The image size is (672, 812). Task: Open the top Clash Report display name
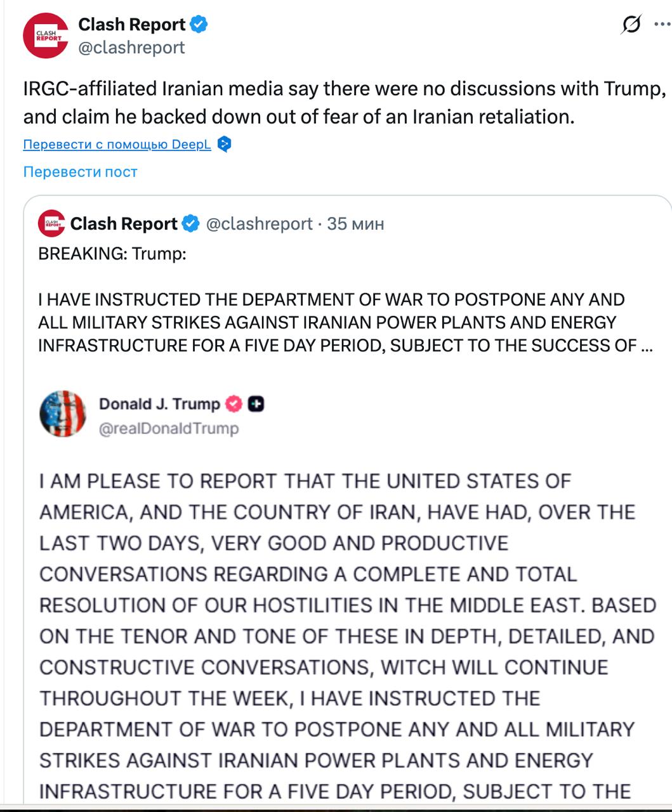[x=131, y=25]
